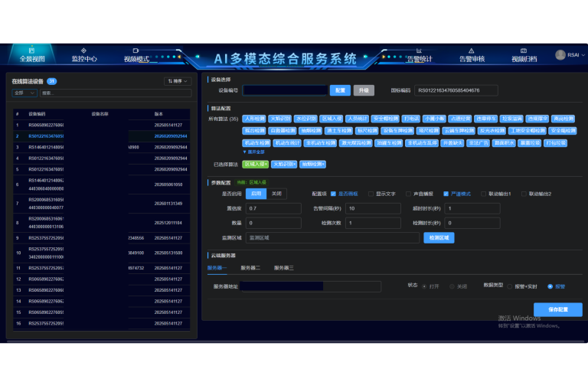Screen dimensions: 588x392
Task: Select device row number 7
Action: [102, 204]
